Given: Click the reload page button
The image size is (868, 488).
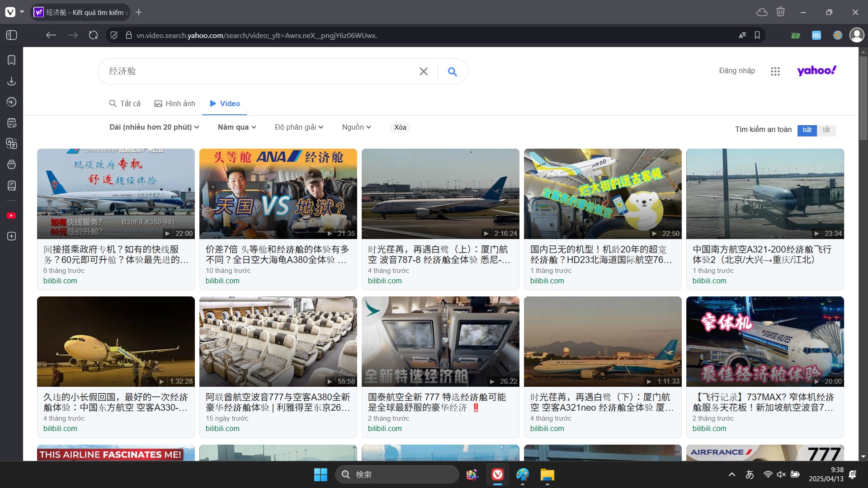Looking at the screenshot, I should pyautogui.click(x=94, y=35).
